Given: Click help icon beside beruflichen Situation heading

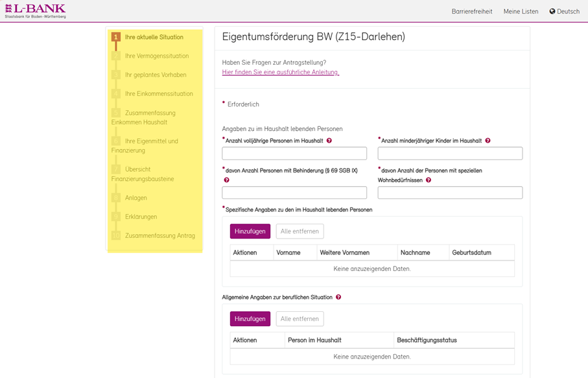Looking at the screenshot, I should click(338, 298).
